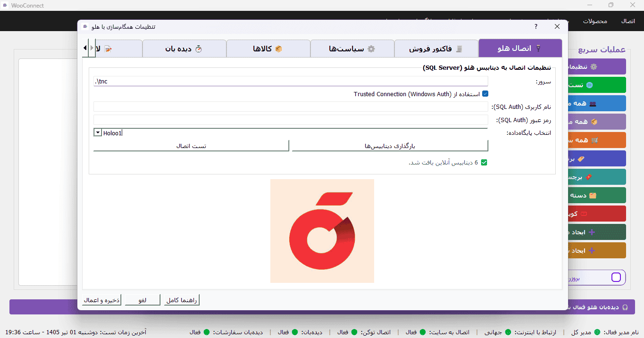Toggle the بروز checkbox in main window
The image size is (644, 338).
click(x=616, y=277)
